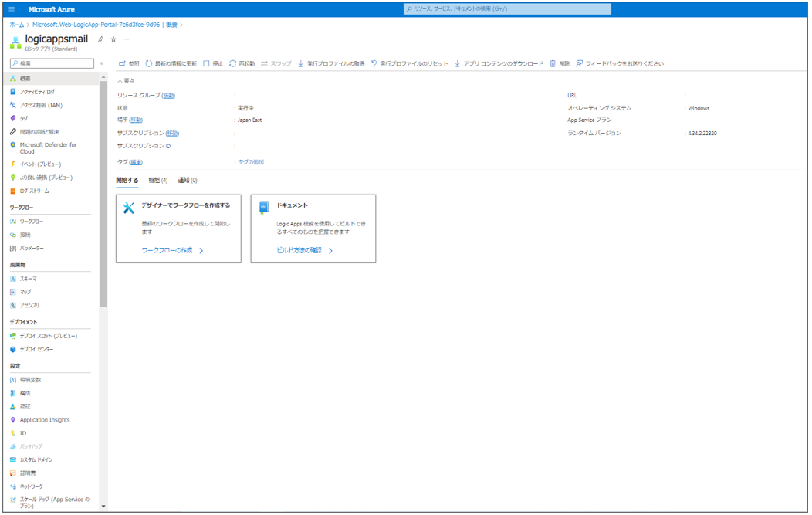This screenshot has height=515, width=812.
Task: Open the Azure portal hamburger menu
Action: click(12, 9)
